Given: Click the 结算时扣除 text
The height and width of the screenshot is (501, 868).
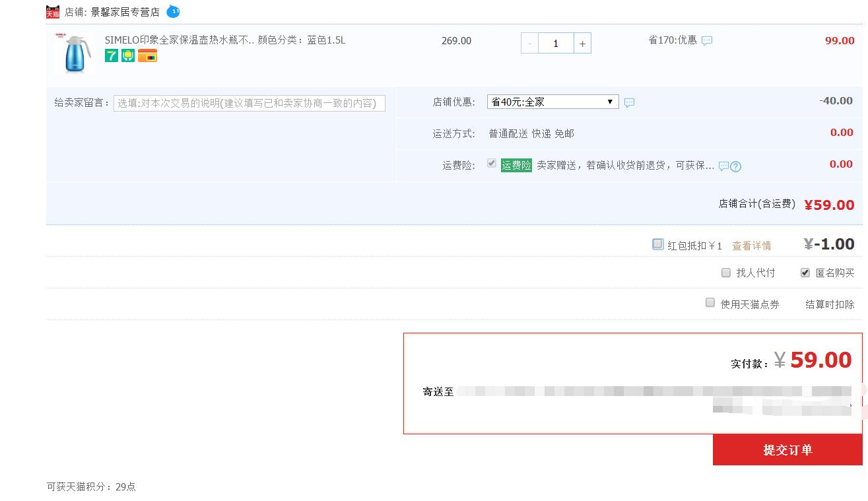Looking at the screenshot, I should 830,304.
